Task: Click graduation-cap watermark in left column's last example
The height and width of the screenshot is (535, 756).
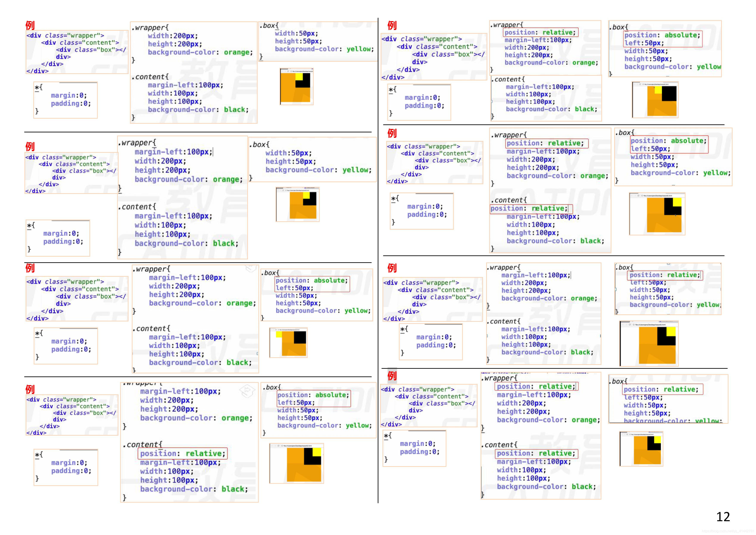Action: pyautogui.click(x=247, y=391)
